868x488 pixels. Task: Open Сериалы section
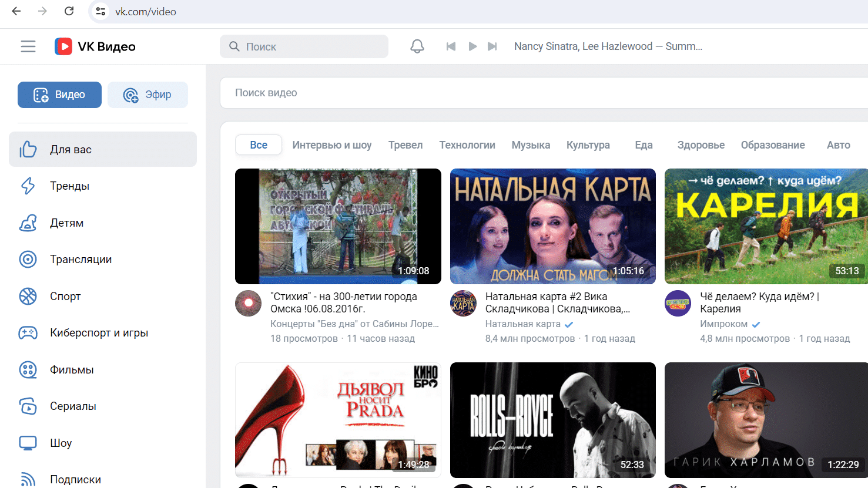point(103,406)
